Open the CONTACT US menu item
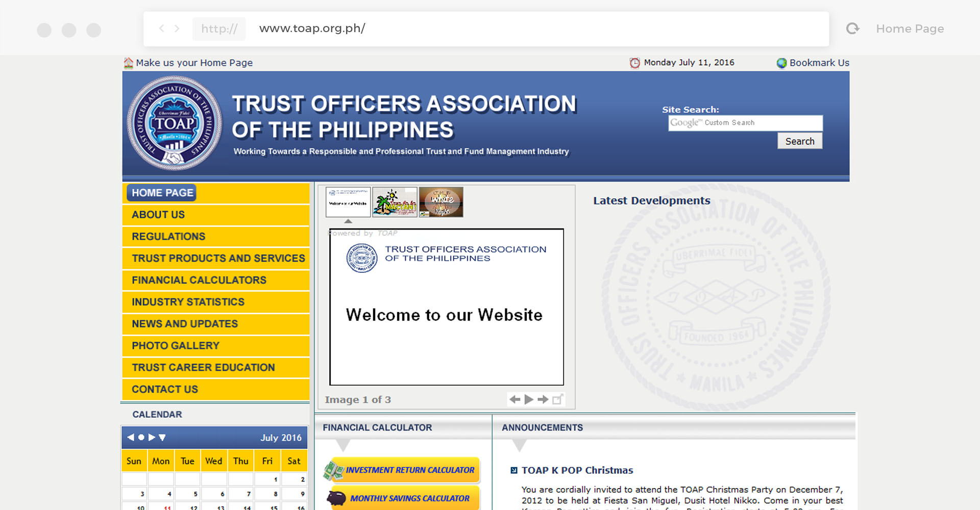This screenshot has width=980, height=510. pyautogui.click(x=216, y=390)
